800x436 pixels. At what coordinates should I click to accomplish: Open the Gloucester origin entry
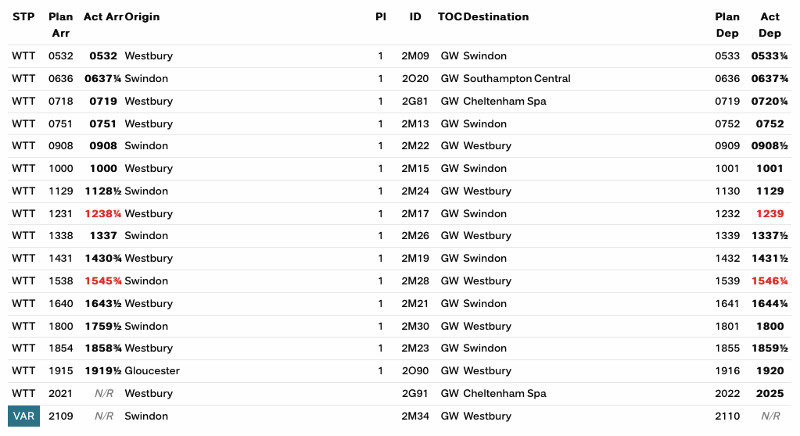[x=152, y=371]
